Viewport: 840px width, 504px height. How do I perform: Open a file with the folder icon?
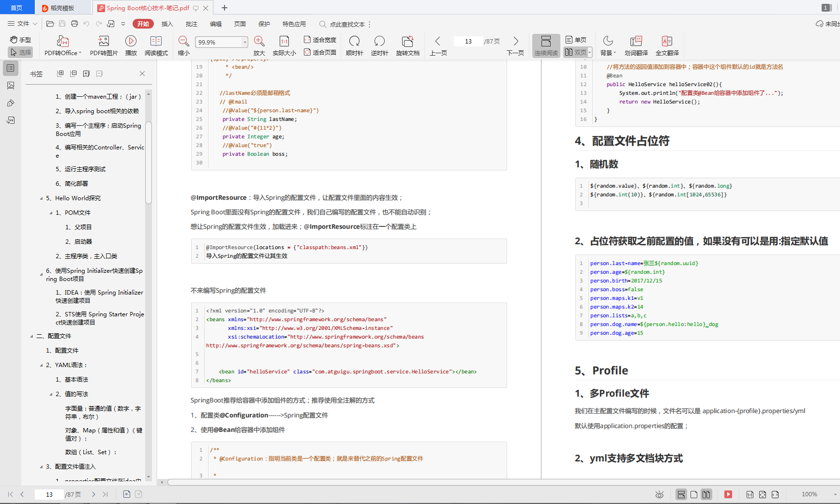50,24
